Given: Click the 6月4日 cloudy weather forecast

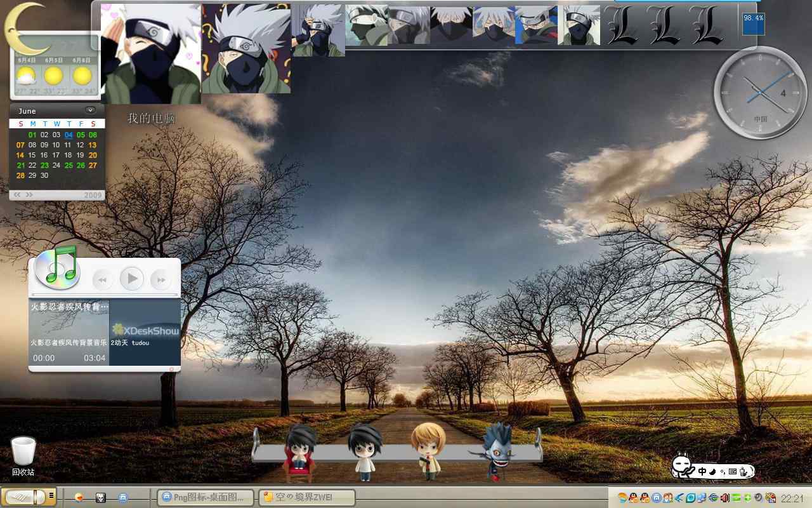Looking at the screenshot, I should (x=27, y=76).
